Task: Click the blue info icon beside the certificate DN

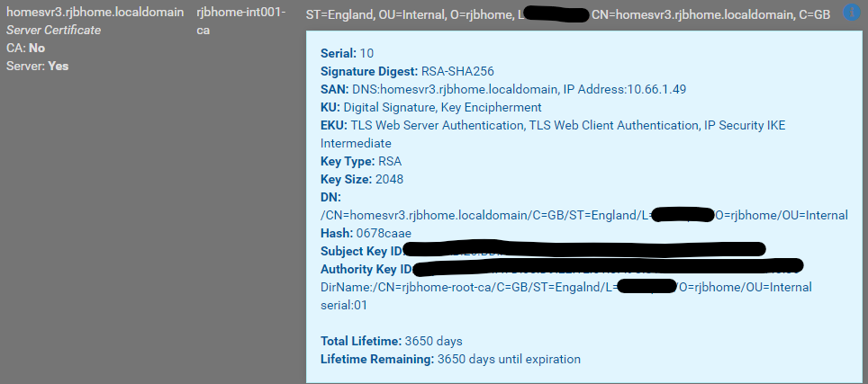Action: [852, 13]
